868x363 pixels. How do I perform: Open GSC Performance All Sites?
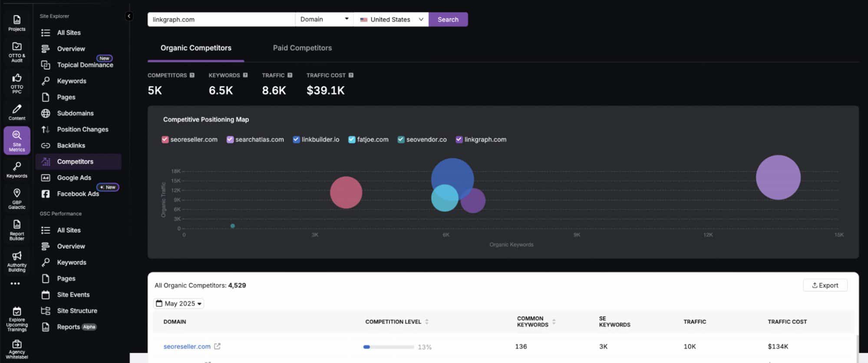69,230
